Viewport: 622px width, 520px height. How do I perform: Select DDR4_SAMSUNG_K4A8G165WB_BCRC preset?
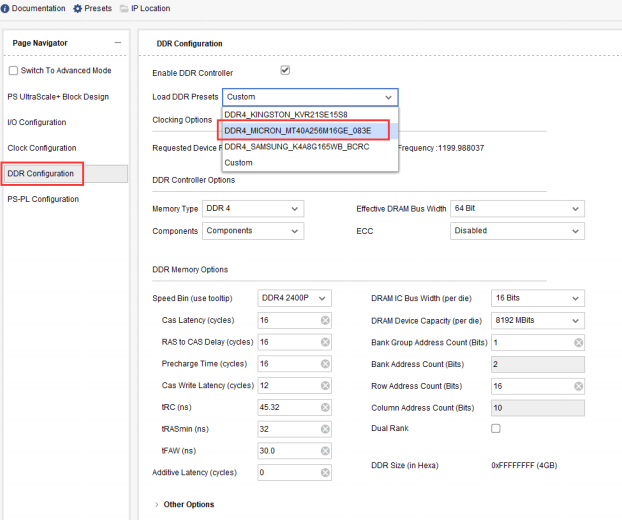pos(310,147)
